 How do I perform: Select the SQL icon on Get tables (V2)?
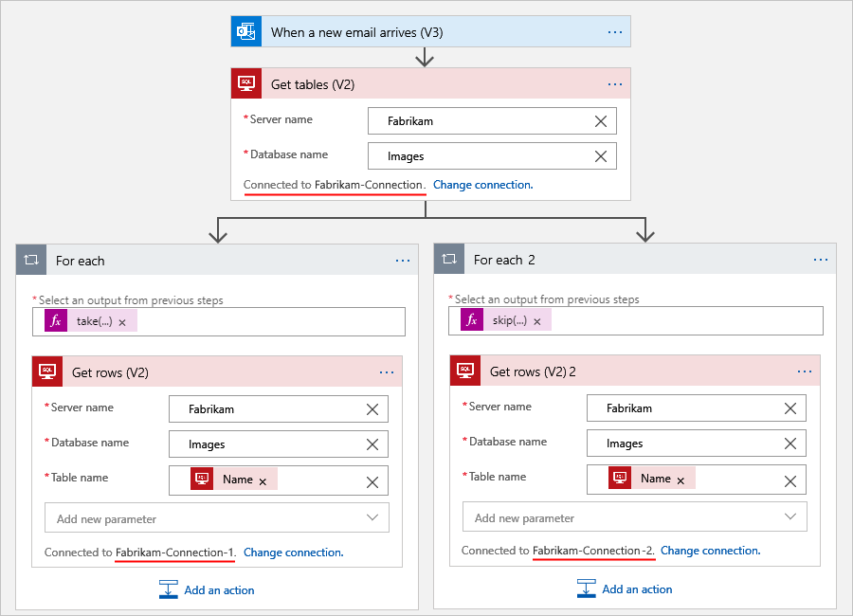(x=245, y=83)
